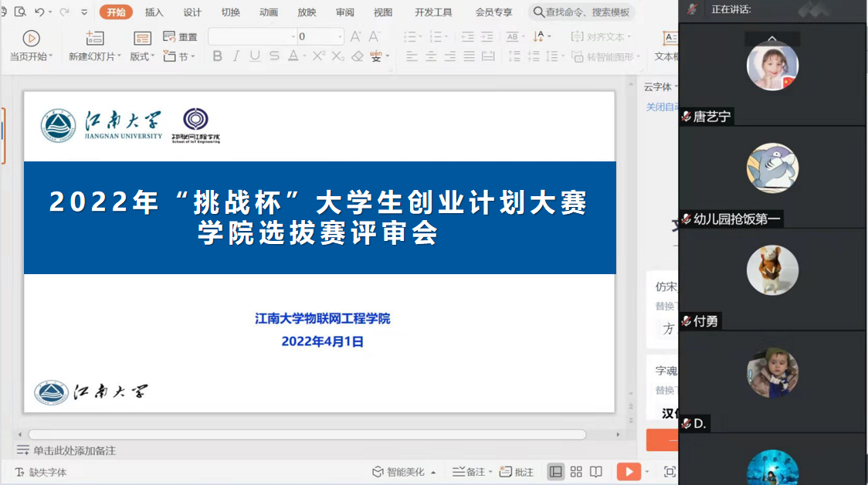Viewport: 868px width, 485px height.
Task: Click the Undo arrow icon
Action: click(39, 12)
